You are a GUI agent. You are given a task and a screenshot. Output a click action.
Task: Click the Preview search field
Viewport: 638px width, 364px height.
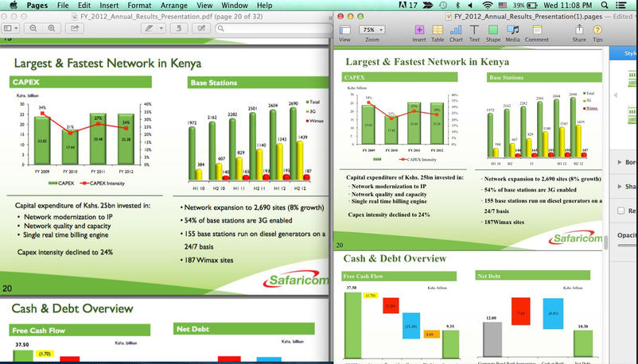pos(274,28)
